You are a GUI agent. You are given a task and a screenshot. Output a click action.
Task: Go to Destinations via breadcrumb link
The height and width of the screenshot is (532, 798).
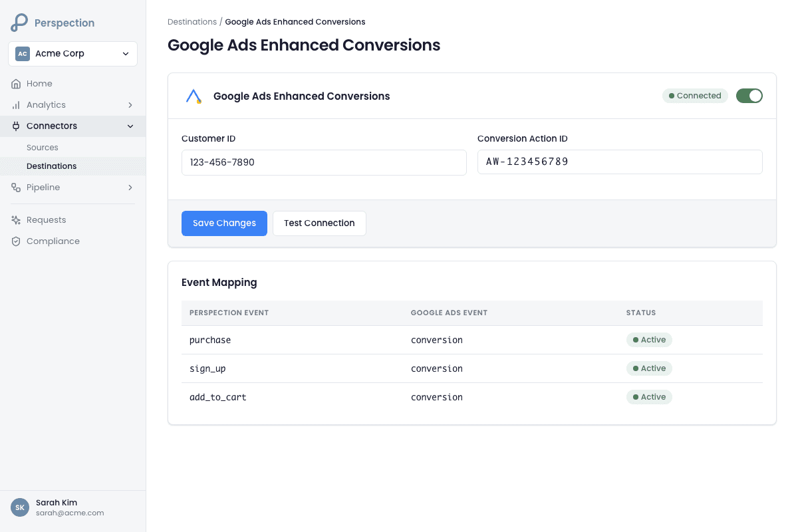pyautogui.click(x=192, y=22)
